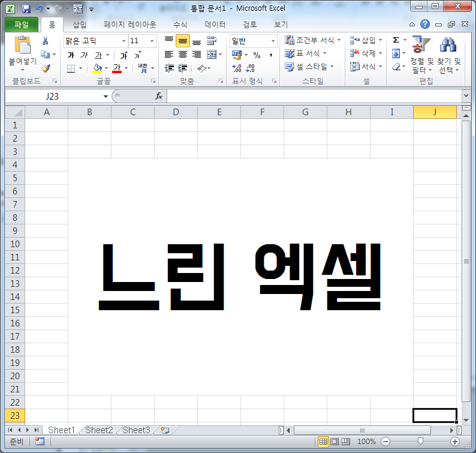The height and width of the screenshot is (453, 476).
Task: Click the 삭제 cells button
Action: coord(366,53)
